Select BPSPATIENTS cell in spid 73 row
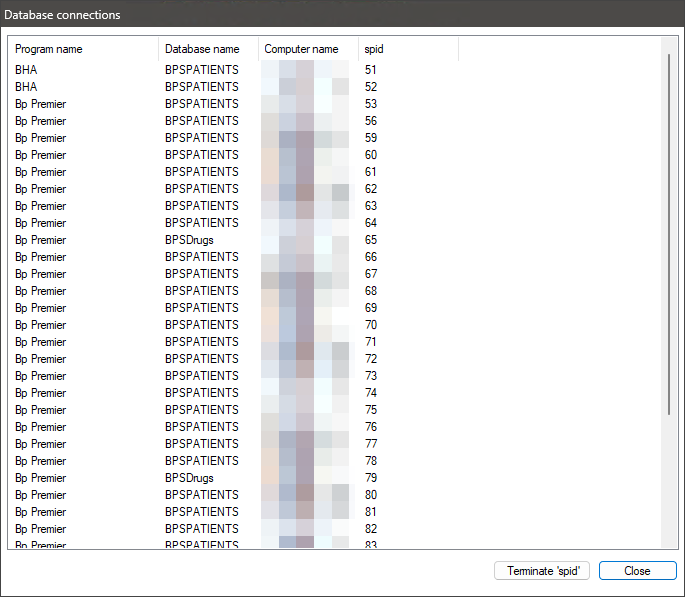This screenshot has height=597, width=685. [202, 376]
